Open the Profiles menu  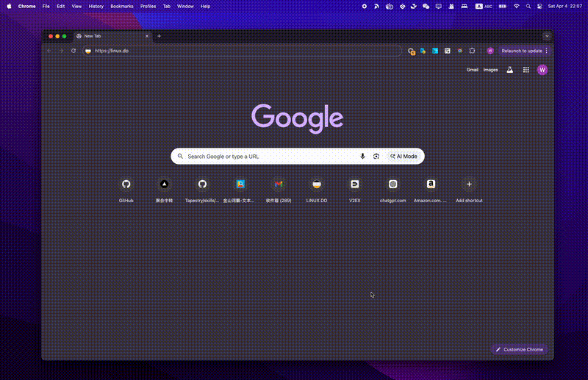click(x=148, y=7)
